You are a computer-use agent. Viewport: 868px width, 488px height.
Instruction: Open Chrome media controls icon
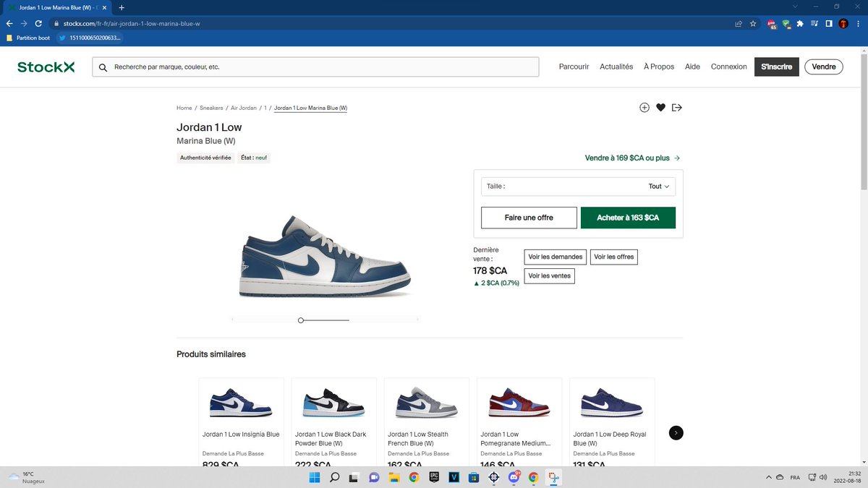click(x=814, y=23)
